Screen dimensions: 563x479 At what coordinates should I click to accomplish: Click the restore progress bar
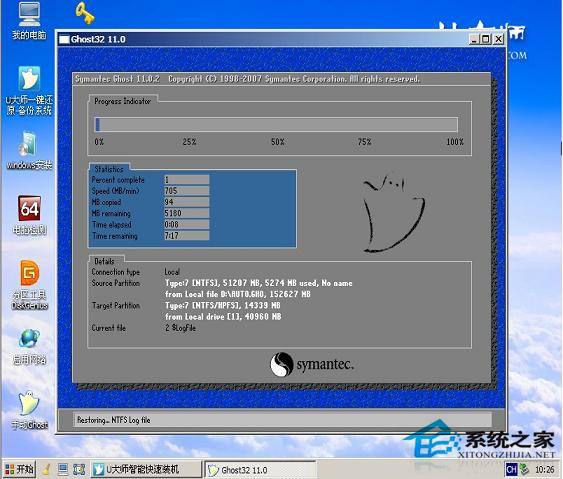coord(276,125)
